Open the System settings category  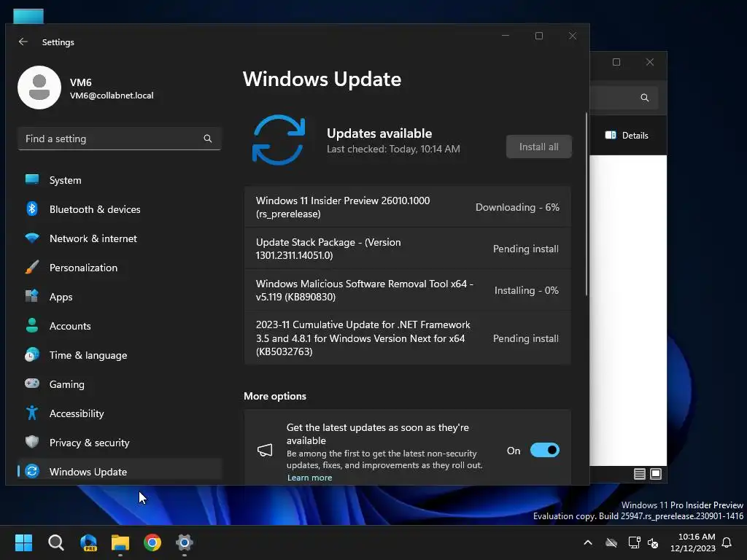point(119,180)
